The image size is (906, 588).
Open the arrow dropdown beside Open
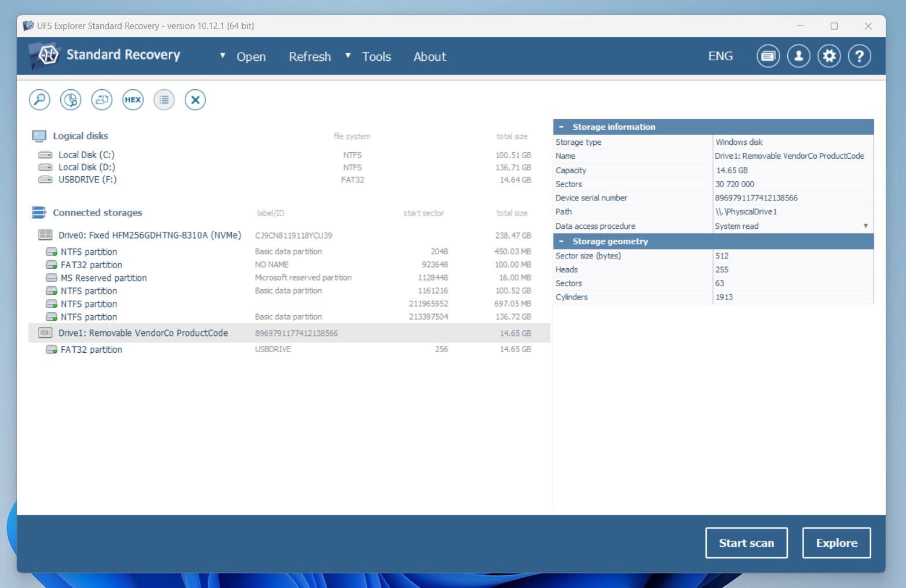(222, 56)
